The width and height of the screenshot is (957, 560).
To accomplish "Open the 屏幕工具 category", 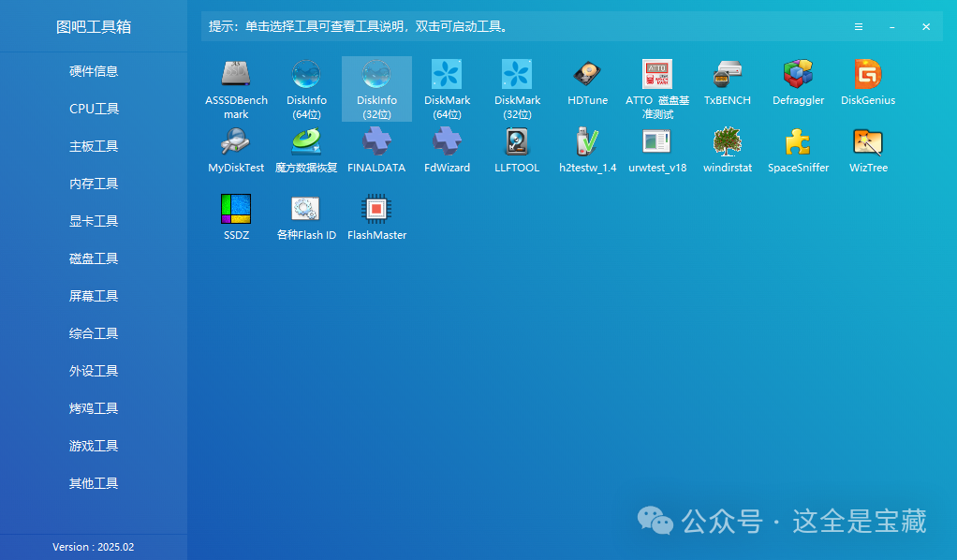I will [94, 296].
